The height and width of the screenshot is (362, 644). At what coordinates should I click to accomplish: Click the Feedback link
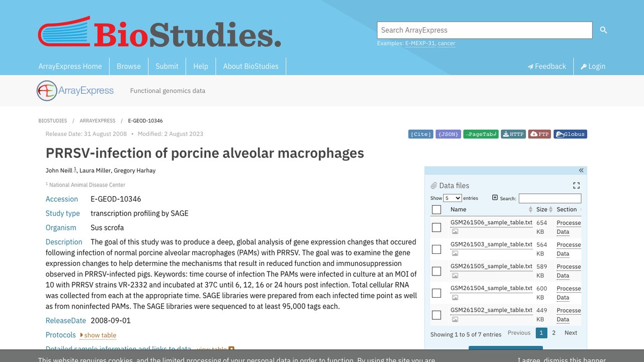click(x=546, y=66)
